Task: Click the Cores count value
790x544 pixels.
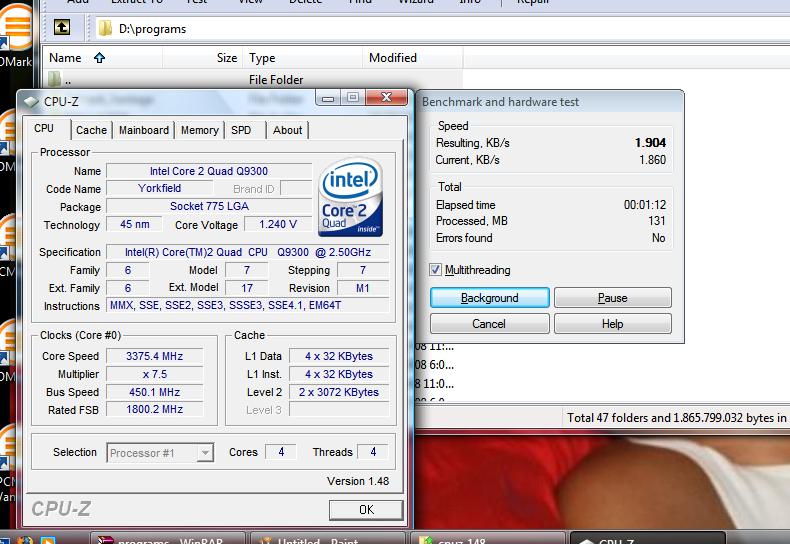Action: pyautogui.click(x=281, y=452)
